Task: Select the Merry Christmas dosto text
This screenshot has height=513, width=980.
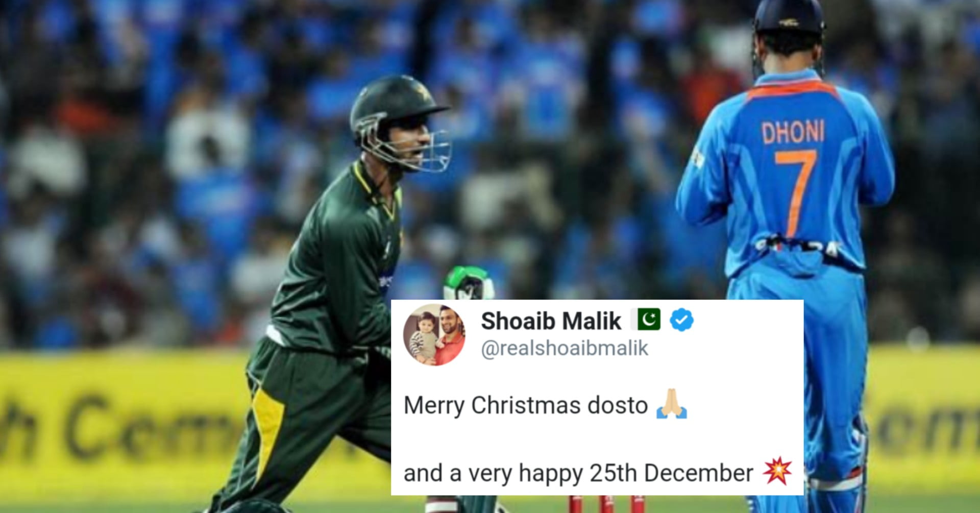Action: [x=526, y=405]
